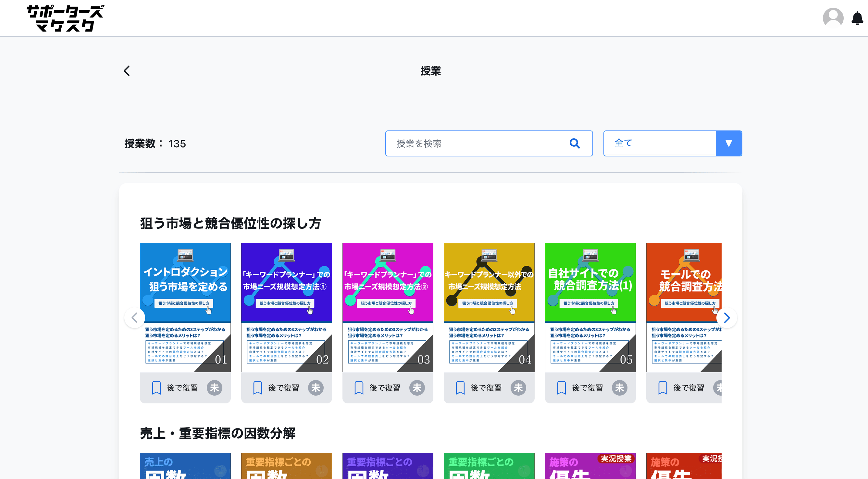Toggle the 未 status on lesson 02
Viewport: 868px width, 479px height.
(316, 388)
